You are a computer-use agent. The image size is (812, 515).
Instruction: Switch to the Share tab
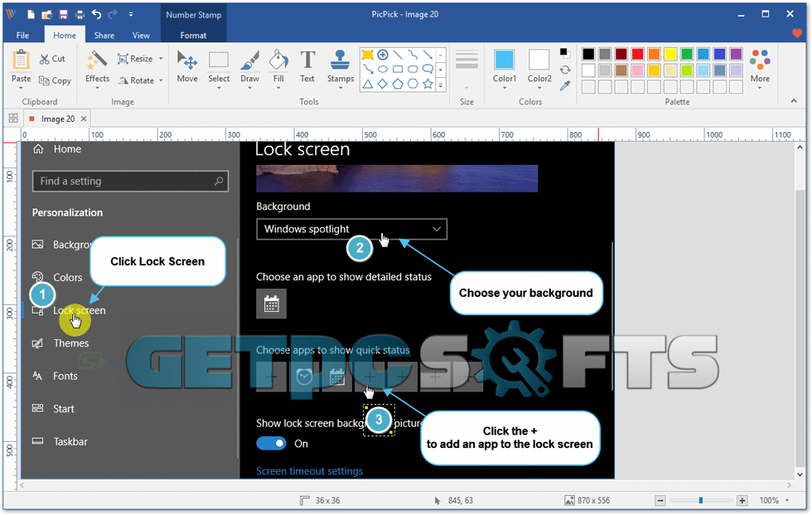(104, 35)
